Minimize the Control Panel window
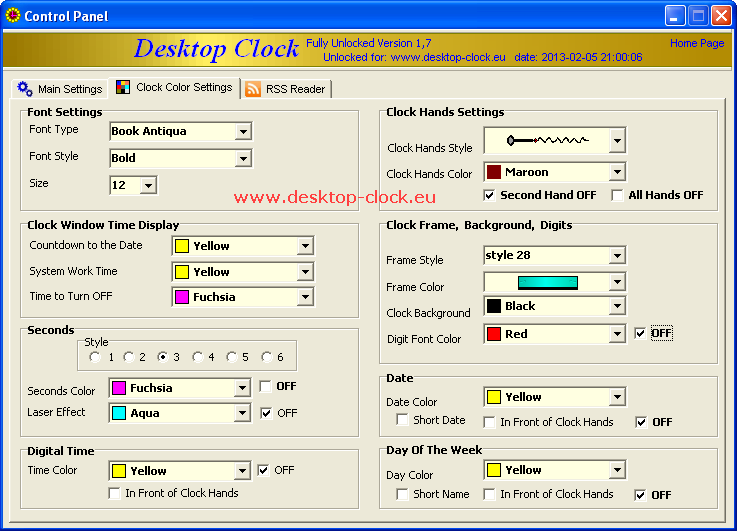The width and height of the screenshot is (737, 531). pyautogui.click(x=674, y=16)
